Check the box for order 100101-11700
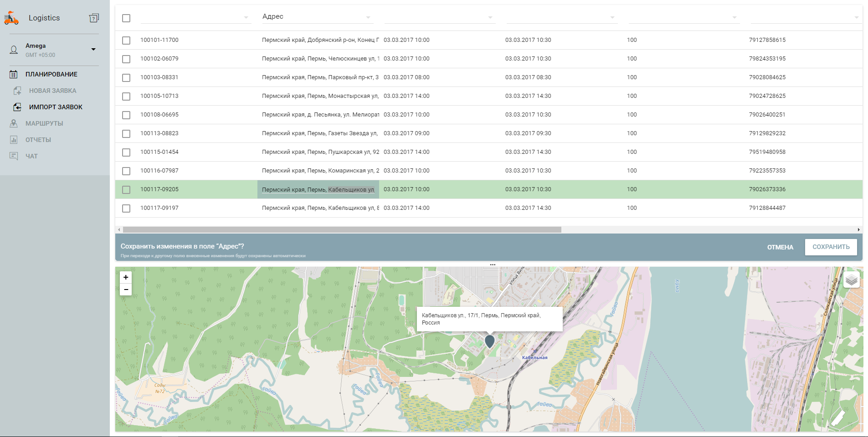Screen dimensions: 868x437 point(126,41)
